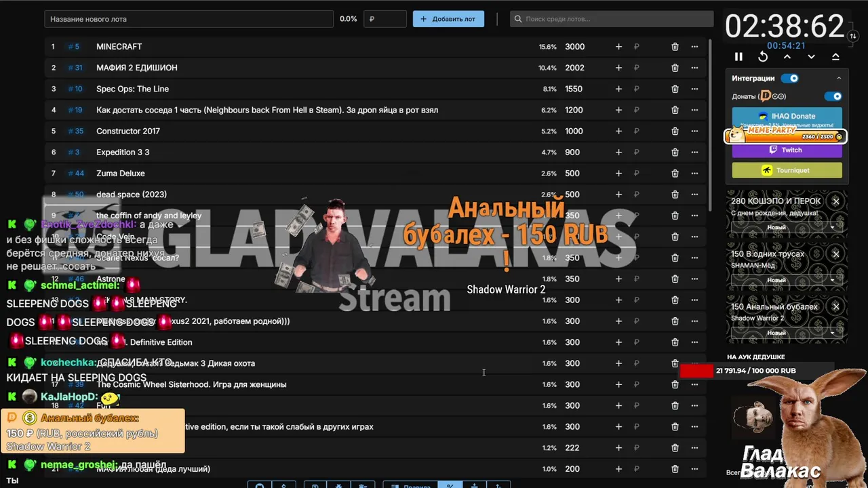868x488 pixels.
Task: Open three-dot menu for Spec Ops: The Line
Action: coord(694,89)
